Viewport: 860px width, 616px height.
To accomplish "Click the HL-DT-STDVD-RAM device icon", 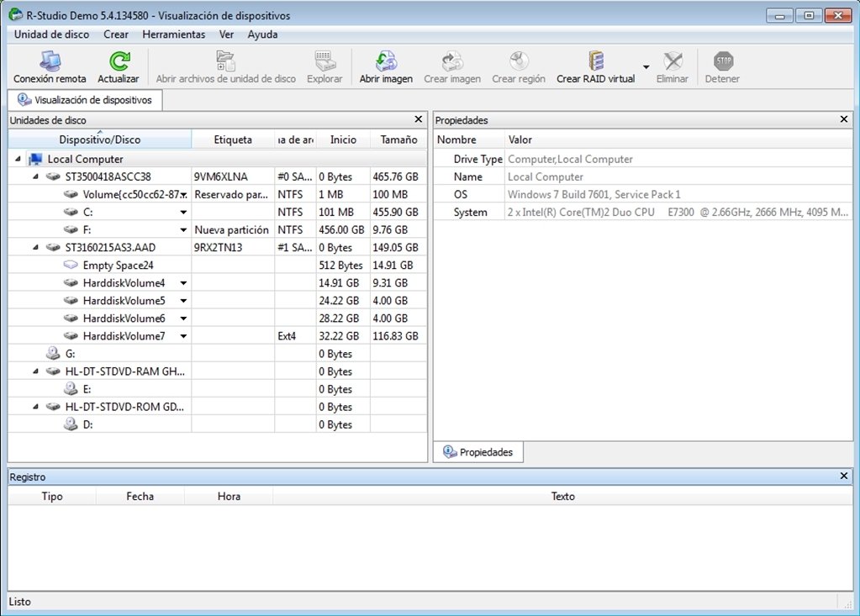I will click(53, 371).
